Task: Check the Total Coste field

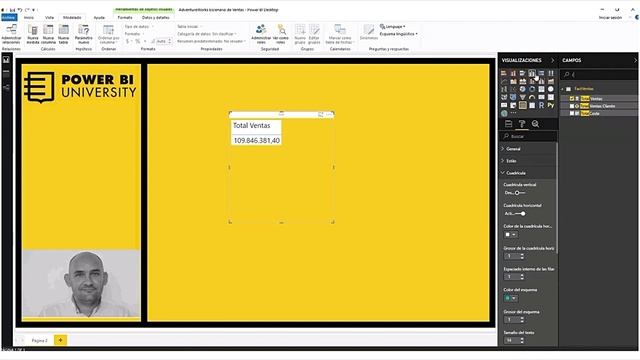Action: [x=572, y=113]
